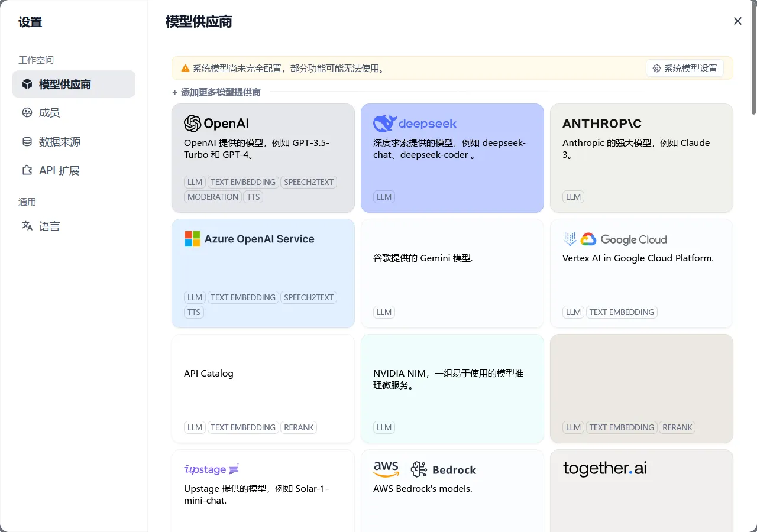Click the 通用 section label
The width and height of the screenshot is (757, 532).
[x=27, y=202]
